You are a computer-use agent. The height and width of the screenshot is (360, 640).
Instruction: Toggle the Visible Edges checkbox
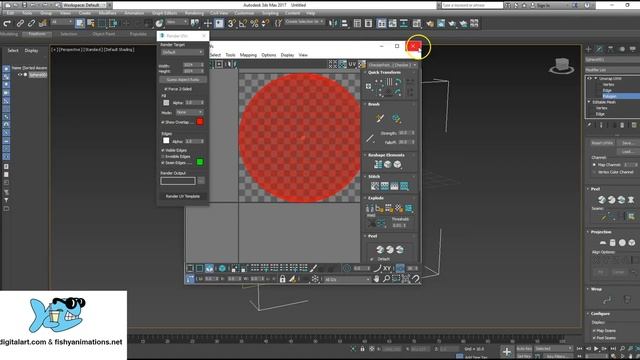163,150
